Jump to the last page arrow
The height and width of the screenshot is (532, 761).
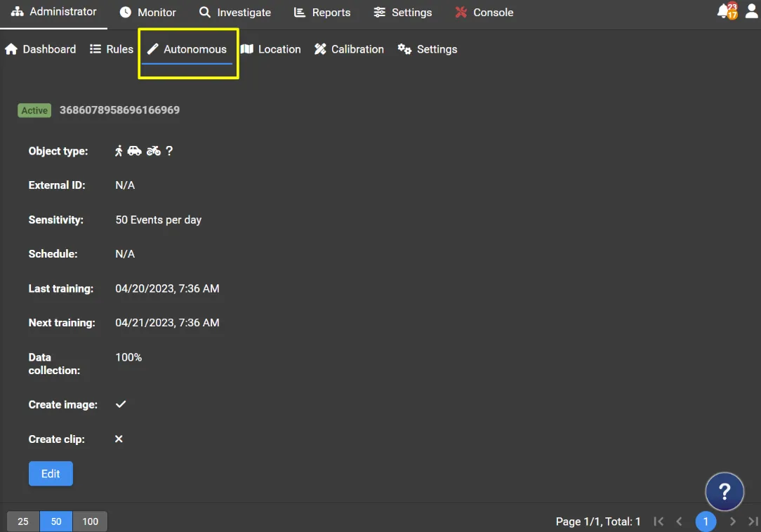753,521
